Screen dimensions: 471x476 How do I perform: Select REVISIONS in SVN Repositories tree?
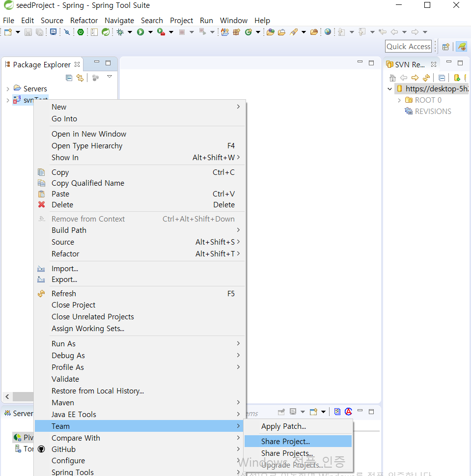point(433,112)
